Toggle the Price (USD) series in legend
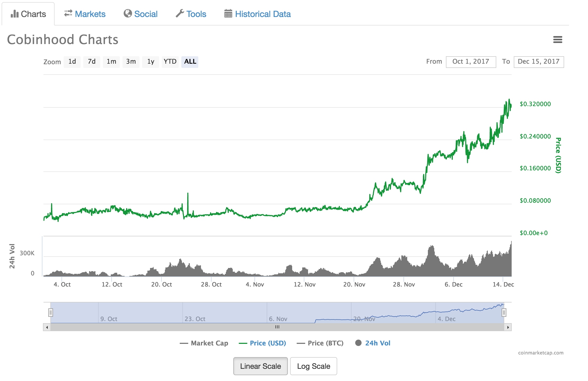Viewport: 588px width, 381px height. (x=262, y=343)
